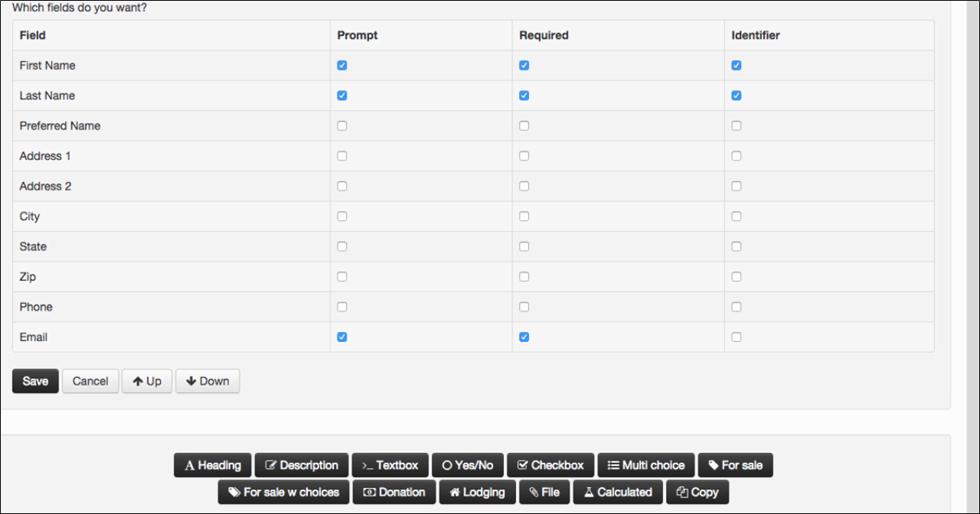980x514 pixels.
Task: Check Required for Phone
Action: (524, 307)
